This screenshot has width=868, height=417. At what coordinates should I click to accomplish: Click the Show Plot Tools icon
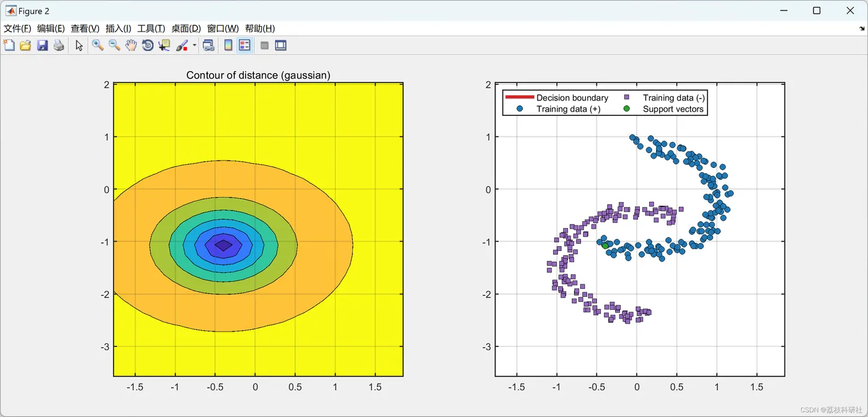[281, 45]
